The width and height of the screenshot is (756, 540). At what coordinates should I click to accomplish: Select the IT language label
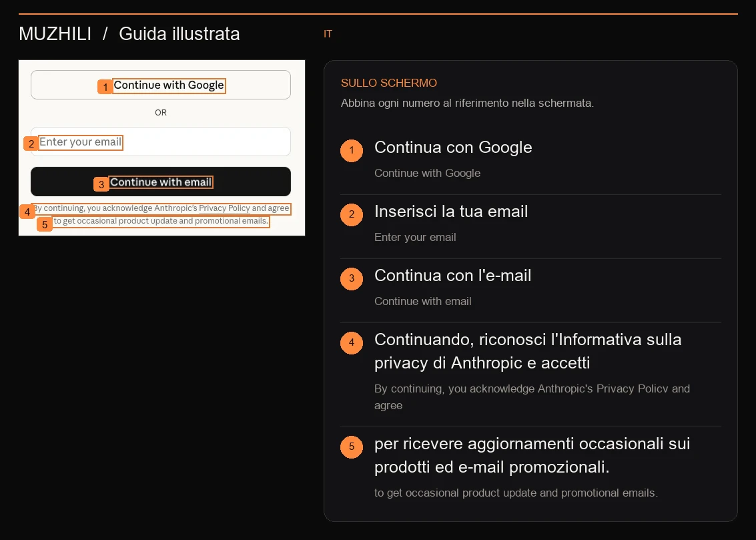point(328,34)
